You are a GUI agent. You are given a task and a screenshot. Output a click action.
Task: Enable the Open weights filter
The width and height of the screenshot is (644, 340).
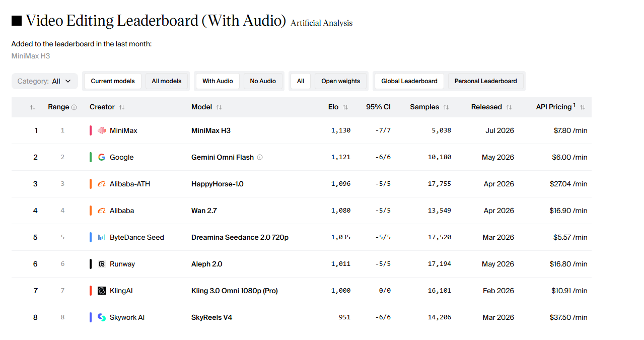pos(341,81)
